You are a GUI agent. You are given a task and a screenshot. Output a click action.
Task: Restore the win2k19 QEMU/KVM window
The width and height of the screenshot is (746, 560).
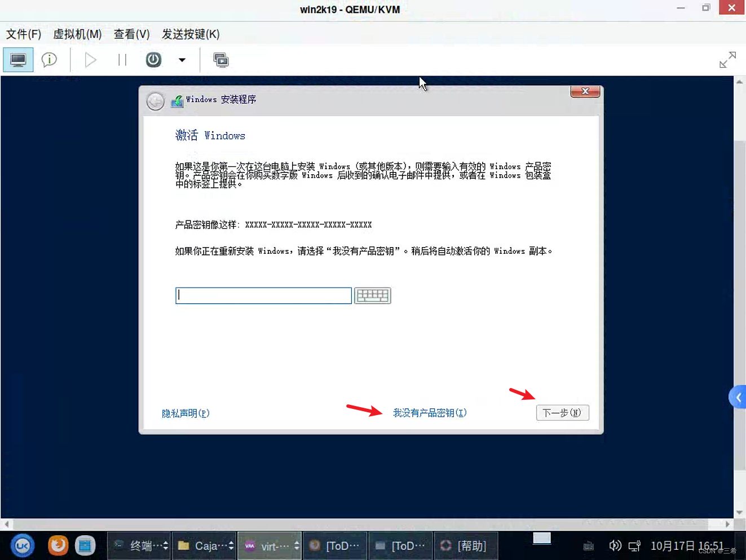click(x=706, y=8)
